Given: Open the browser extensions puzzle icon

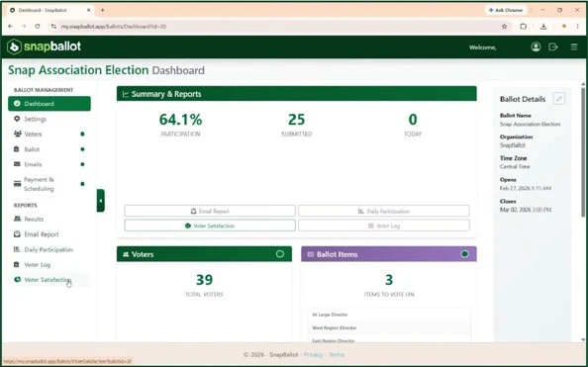Looking at the screenshot, I should coord(523,27).
